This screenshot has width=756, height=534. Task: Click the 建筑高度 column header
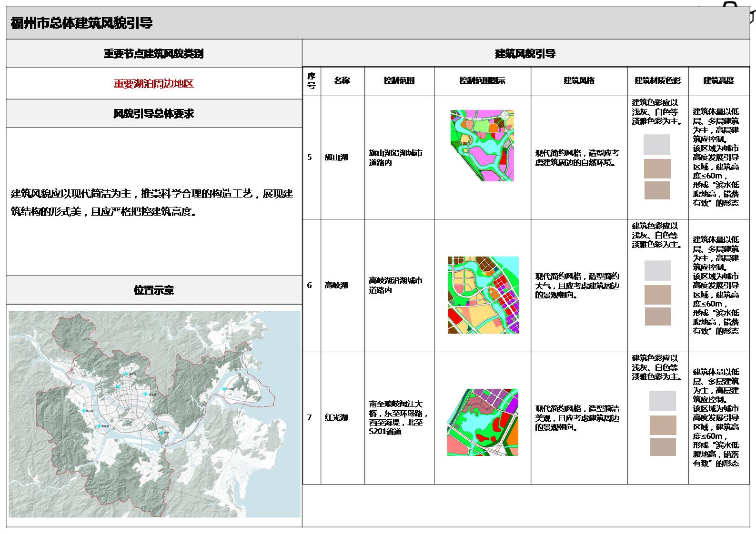click(718, 81)
